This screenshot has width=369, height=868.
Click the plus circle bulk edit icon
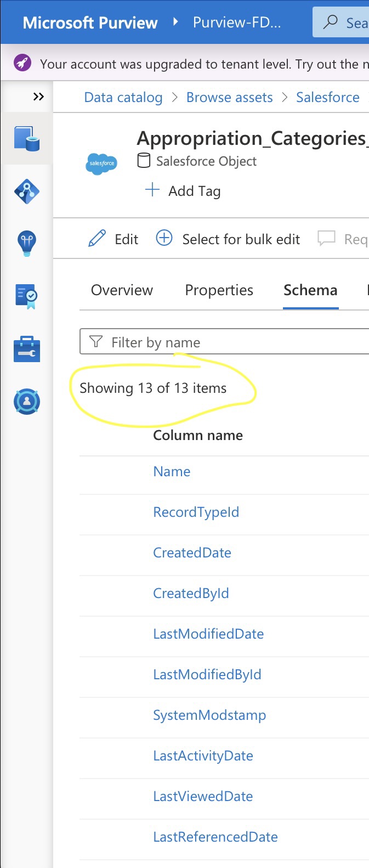click(164, 238)
